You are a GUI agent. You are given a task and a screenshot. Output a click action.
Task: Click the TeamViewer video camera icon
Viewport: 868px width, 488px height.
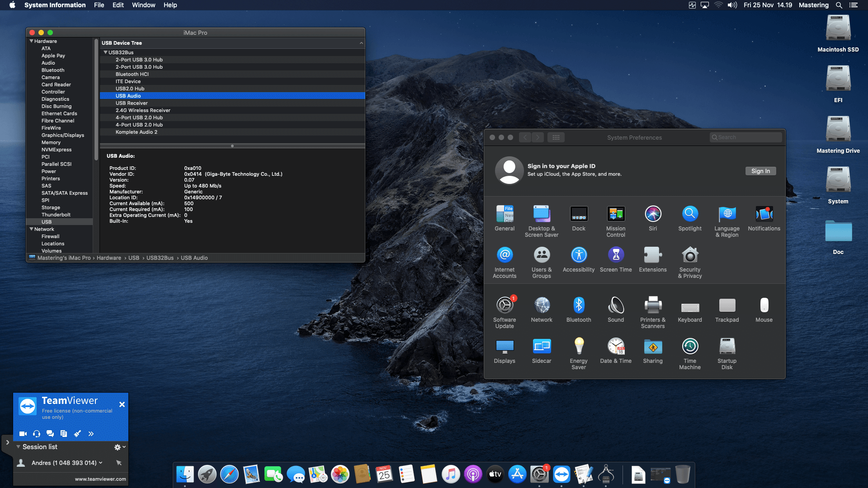pos(23,434)
